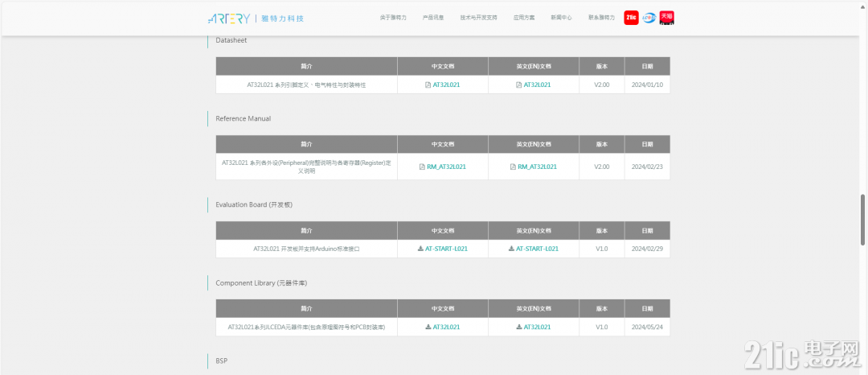Screen dimensions: 868x375
Task: Download Chinese AT-START-L021 board files
Action: point(442,249)
